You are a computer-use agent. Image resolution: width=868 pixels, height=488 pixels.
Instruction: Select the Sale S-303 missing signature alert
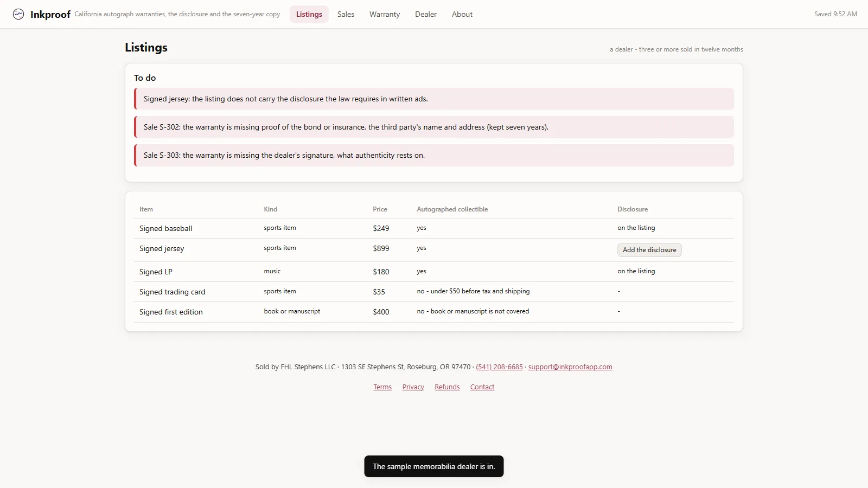[x=434, y=155]
